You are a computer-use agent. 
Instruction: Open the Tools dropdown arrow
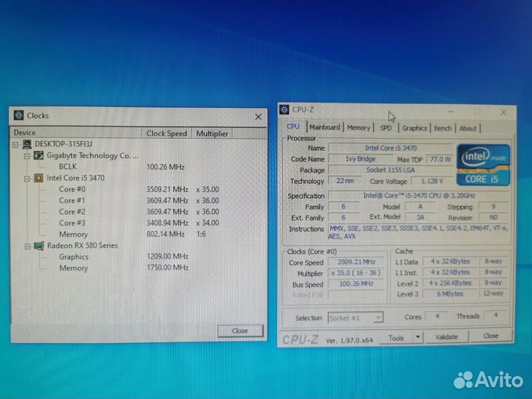[x=417, y=337]
